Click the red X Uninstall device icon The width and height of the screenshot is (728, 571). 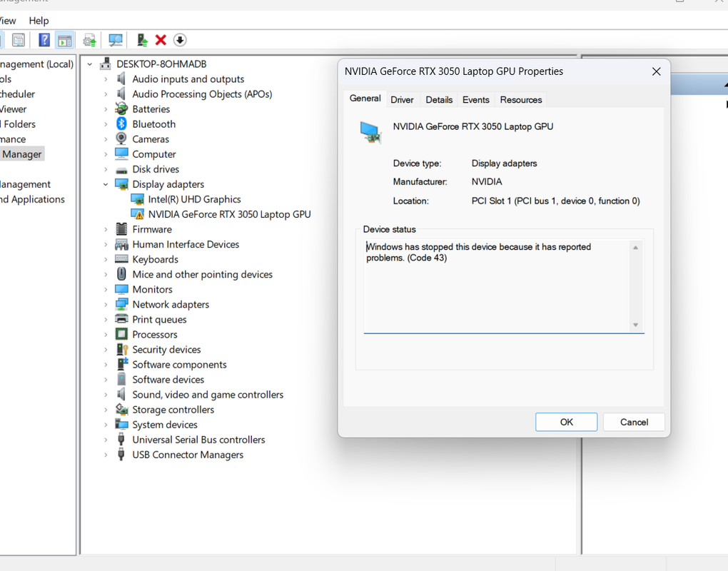point(161,41)
